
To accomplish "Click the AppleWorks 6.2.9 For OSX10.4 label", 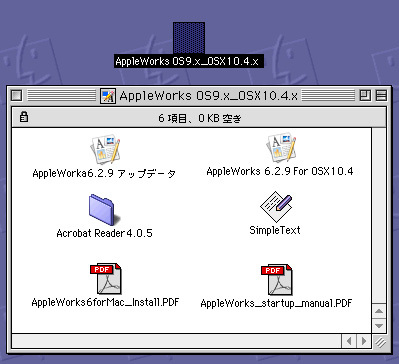I will click(280, 171).
